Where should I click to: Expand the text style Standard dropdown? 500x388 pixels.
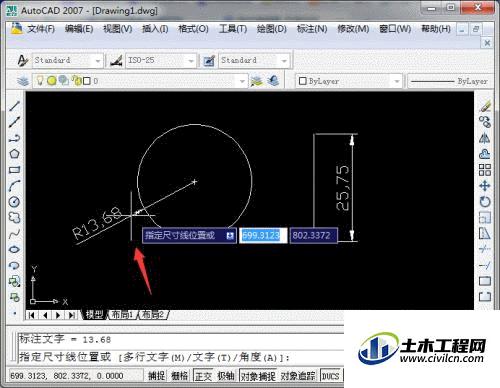pos(98,61)
